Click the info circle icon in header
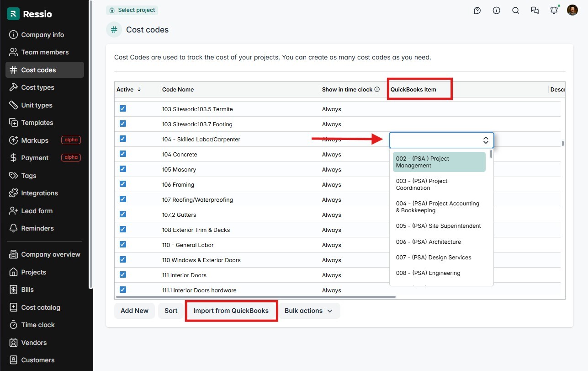 (497, 11)
